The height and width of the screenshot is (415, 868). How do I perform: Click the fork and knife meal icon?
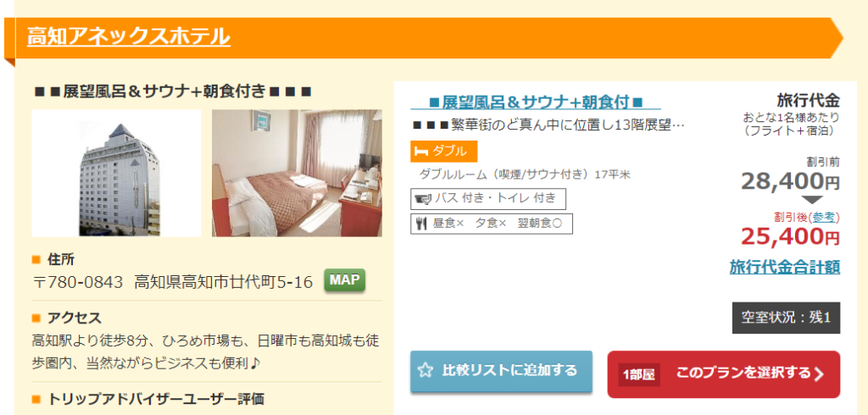click(420, 224)
